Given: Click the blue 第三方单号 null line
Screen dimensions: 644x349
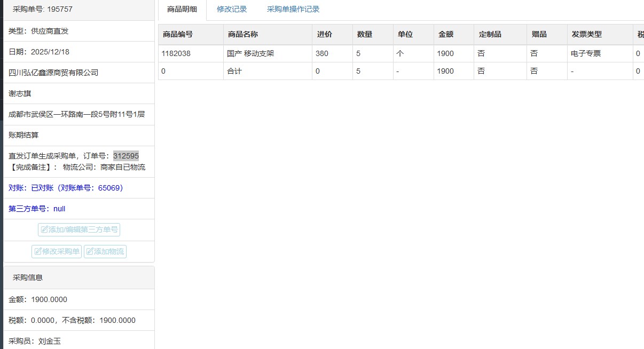Looking at the screenshot, I should pyautogui.click(x=37, y=209).
